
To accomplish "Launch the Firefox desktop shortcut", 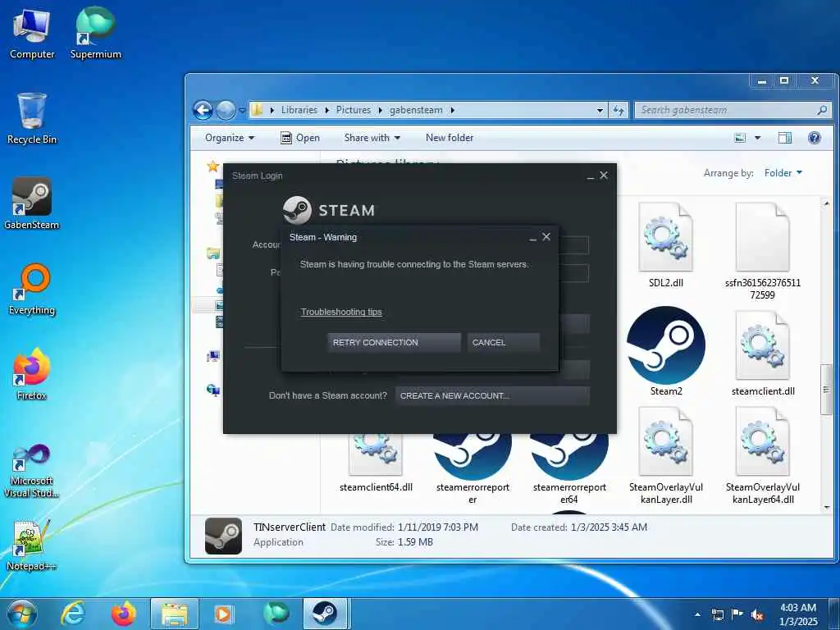I will click(32, 374).
